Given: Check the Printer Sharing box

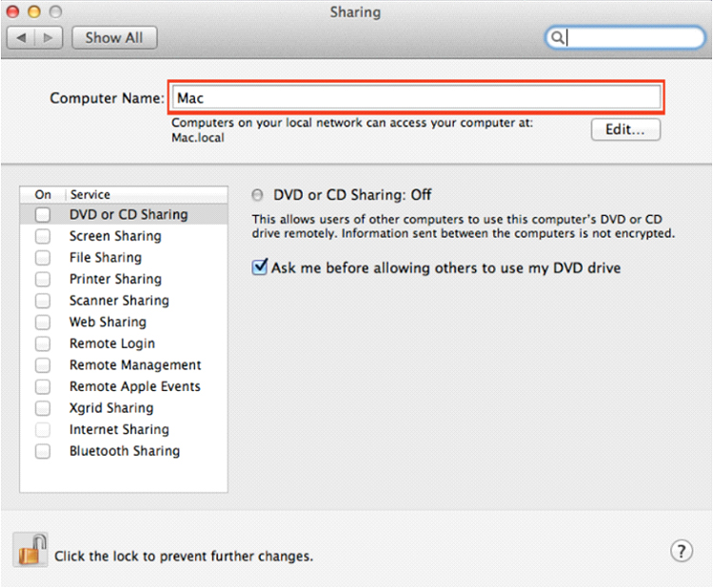Looking at the screenshot, I should point(43,279).
